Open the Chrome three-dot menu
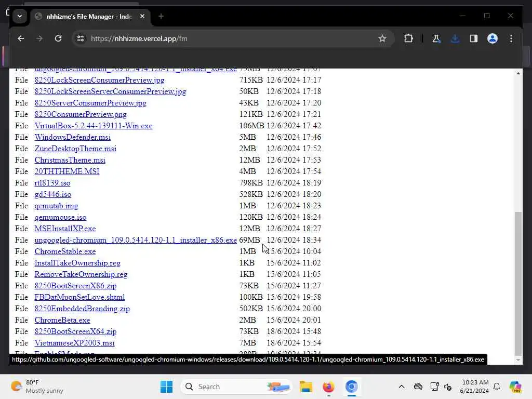 click(511, 38)
